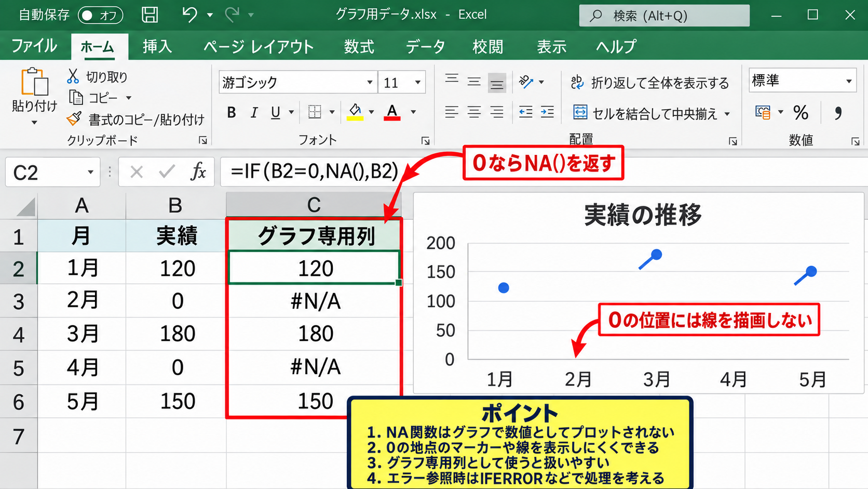This screenshot has height=489, width=868.
Task: Center text horizontally in the cell
Action: click(474, 112)
